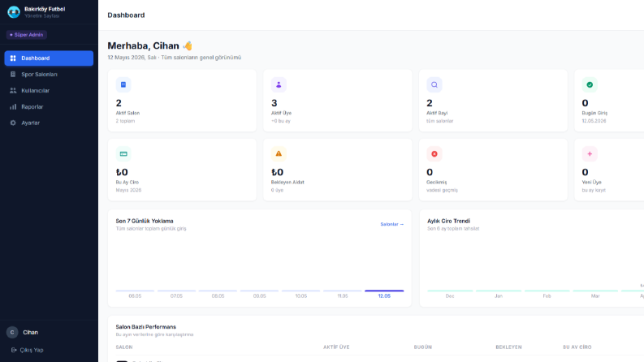Select the 12.05 bar in attendance chart
The image size is (644, 362).
click(x=384, y=291)
